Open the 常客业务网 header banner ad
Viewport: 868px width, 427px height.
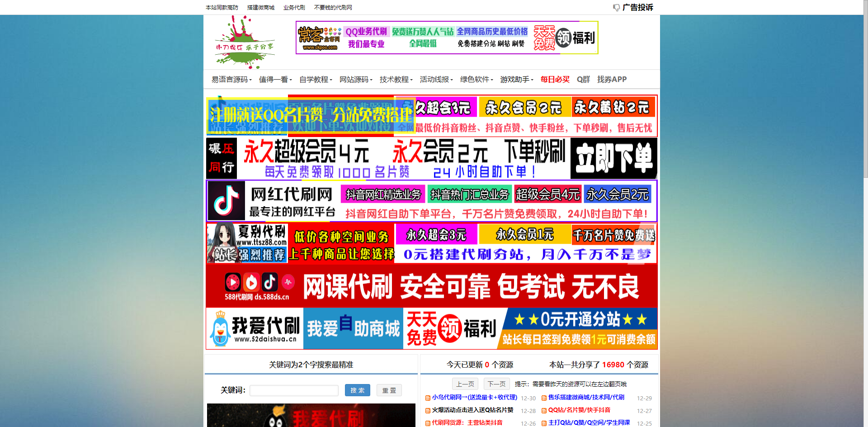(x=447, y=38)
